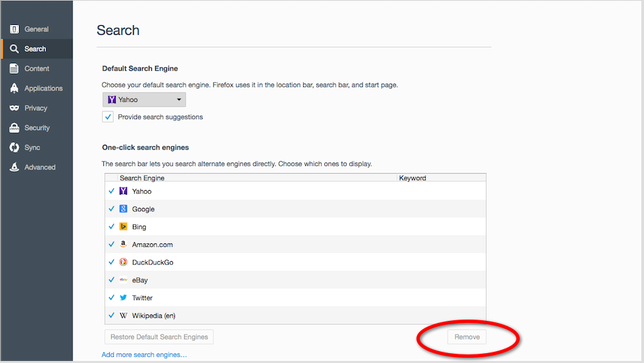The height and width of the screenshot is (363, 644).
Task: Select the Wikipedia (en) row name text
Action: [154, 316]
